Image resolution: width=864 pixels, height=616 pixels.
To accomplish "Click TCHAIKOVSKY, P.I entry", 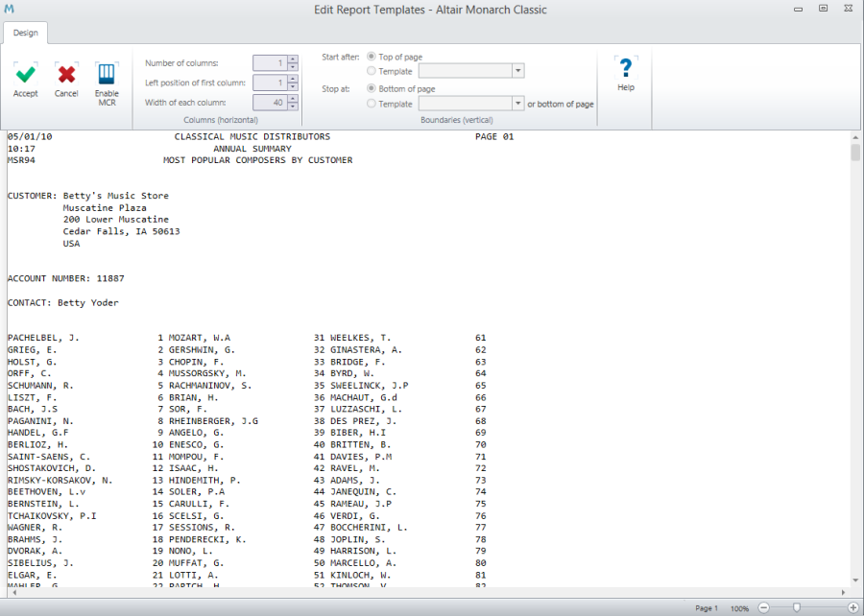I will pos(52,516).
